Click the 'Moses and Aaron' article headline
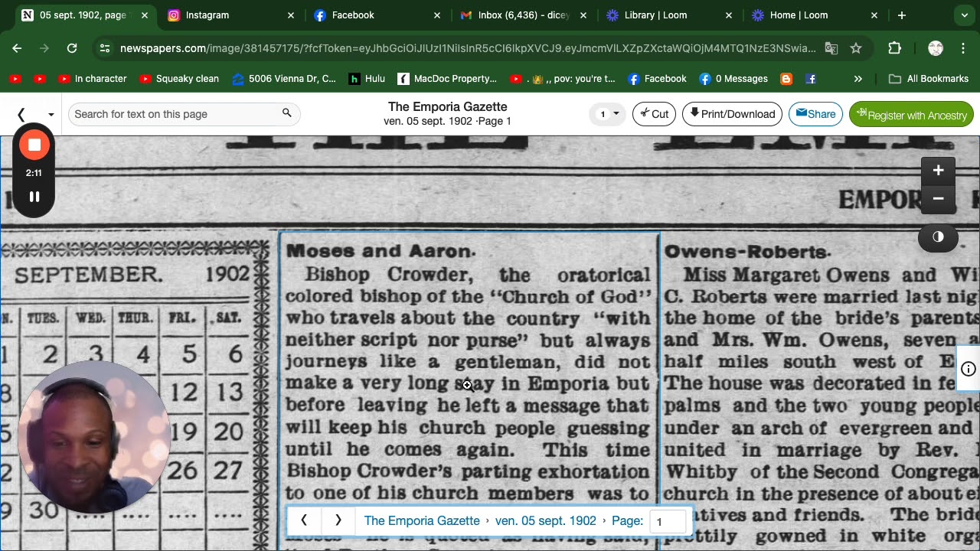This screenshot has height=551, width=980. point(381,251)
